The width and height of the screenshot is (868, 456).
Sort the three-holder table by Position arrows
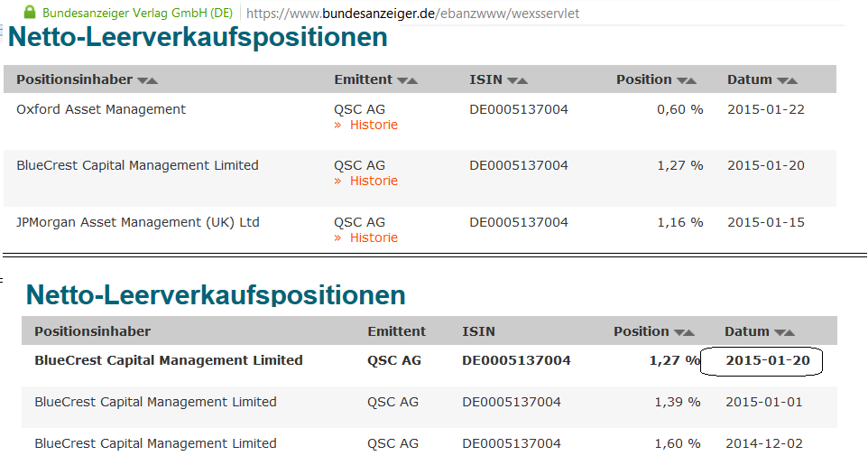pyautogui.click(x=687, y=80)
